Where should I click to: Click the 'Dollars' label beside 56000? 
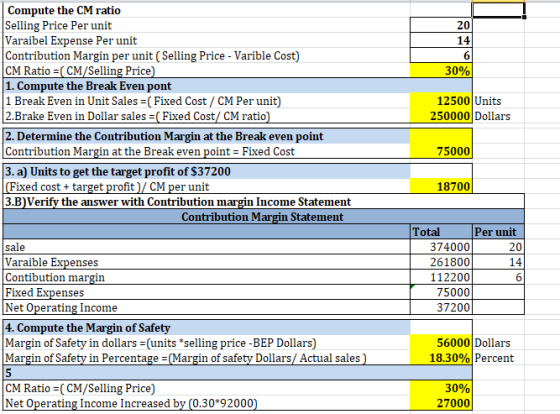tap(492, 343)
